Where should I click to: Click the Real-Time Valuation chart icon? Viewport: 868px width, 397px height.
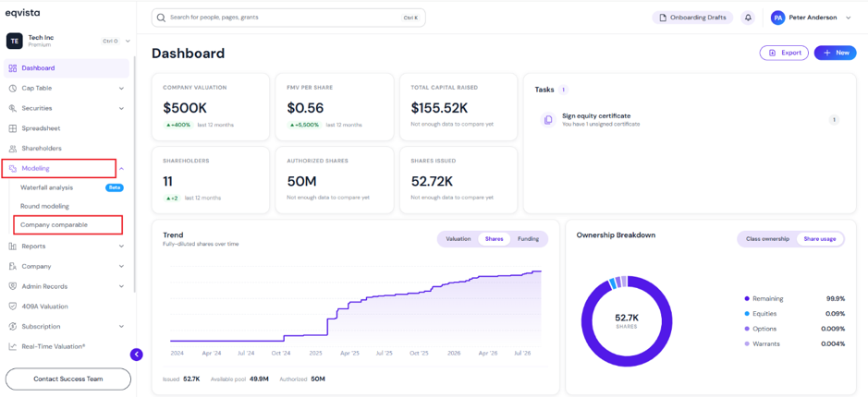tap(13, 347)
